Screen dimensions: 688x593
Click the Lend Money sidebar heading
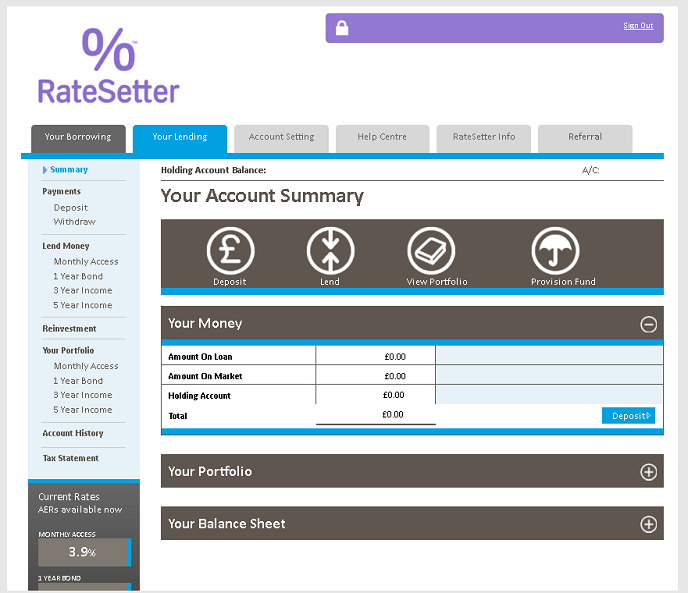pos(66,246)
